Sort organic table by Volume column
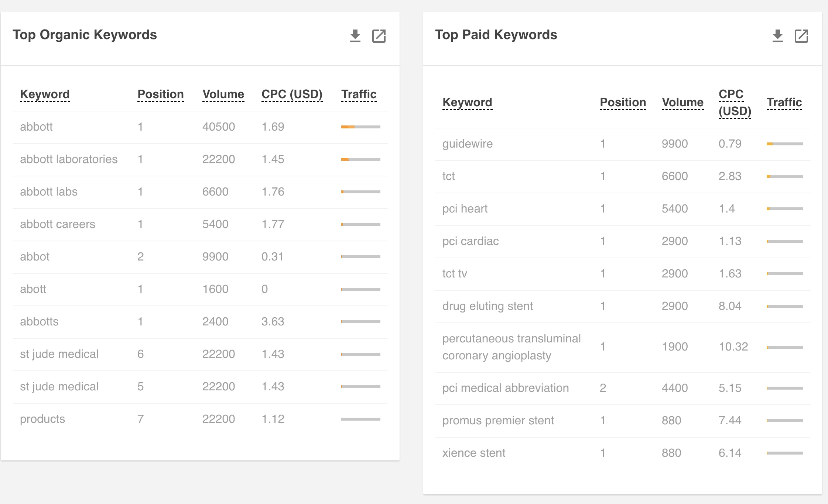The height and width of the screenshot is (504, 828). pos(223,94)
